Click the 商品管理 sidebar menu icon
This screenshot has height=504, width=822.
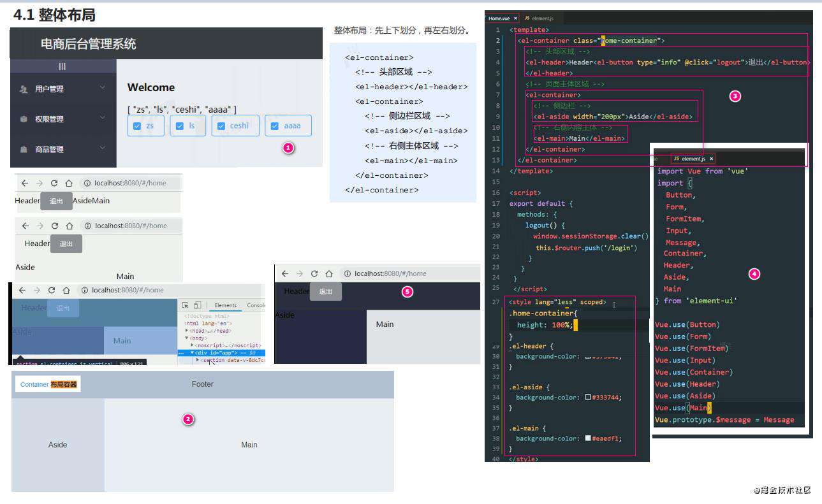[x=24, y=149]
